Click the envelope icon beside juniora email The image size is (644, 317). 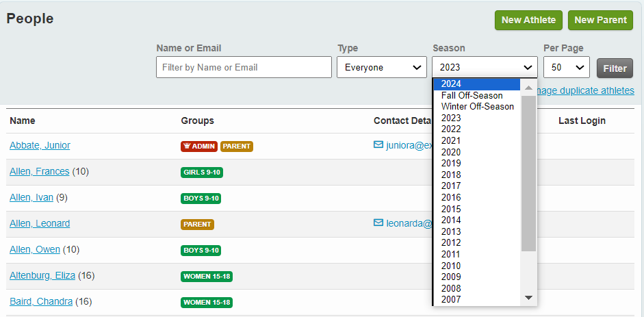click(378, 145)
